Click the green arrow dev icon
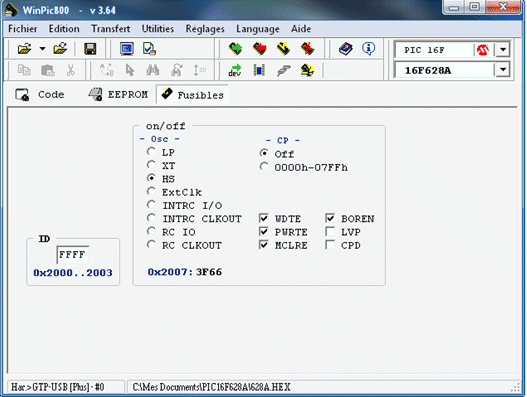 click(x=235, y=70)
